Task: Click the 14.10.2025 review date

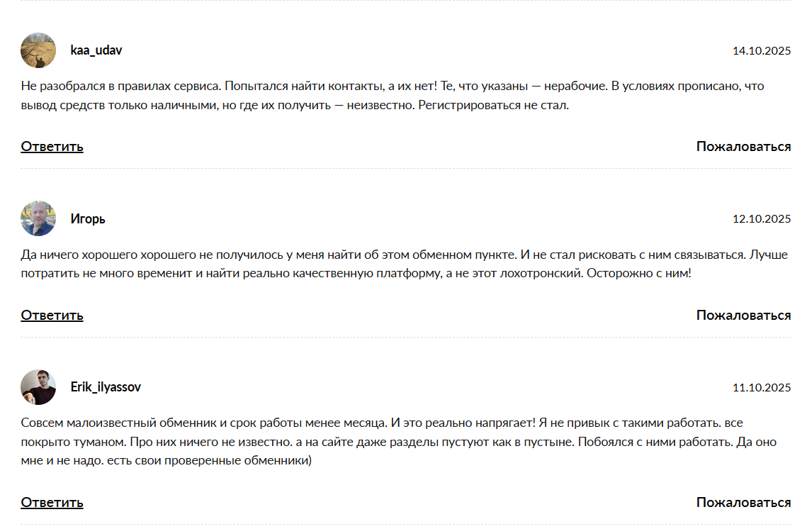Action: coord(762,51)
